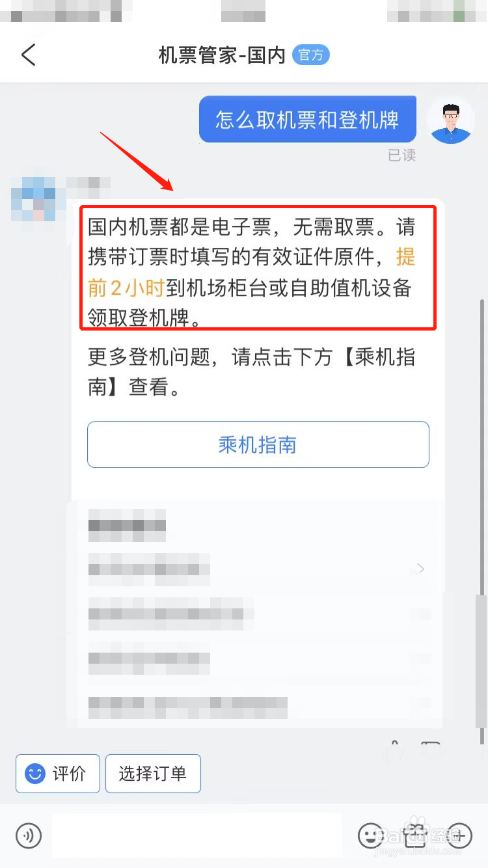488x868 pixels.
Task: Focus the message text input field
Action: 197,835
